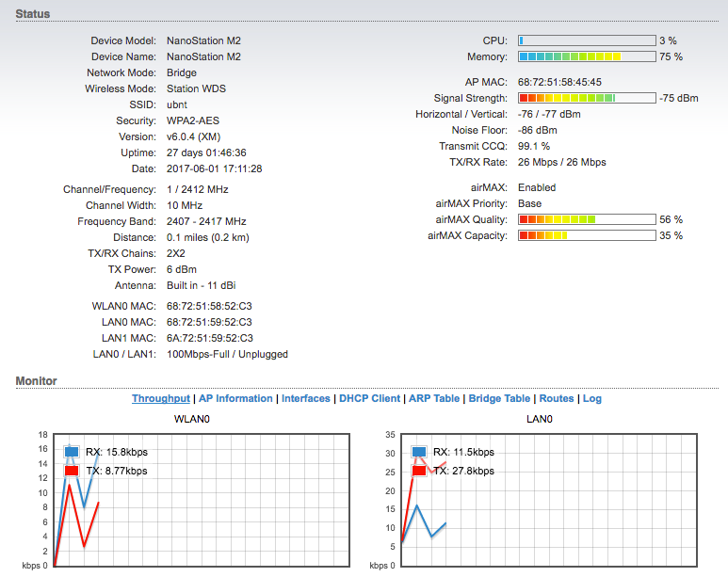Click the blue RX legend swatch in LAN0
The height and width of the screenshot is (577, 728).
point(418,452)
